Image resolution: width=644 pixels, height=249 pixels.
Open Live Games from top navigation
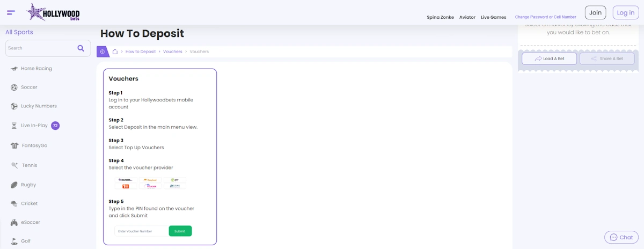point(493,17)
